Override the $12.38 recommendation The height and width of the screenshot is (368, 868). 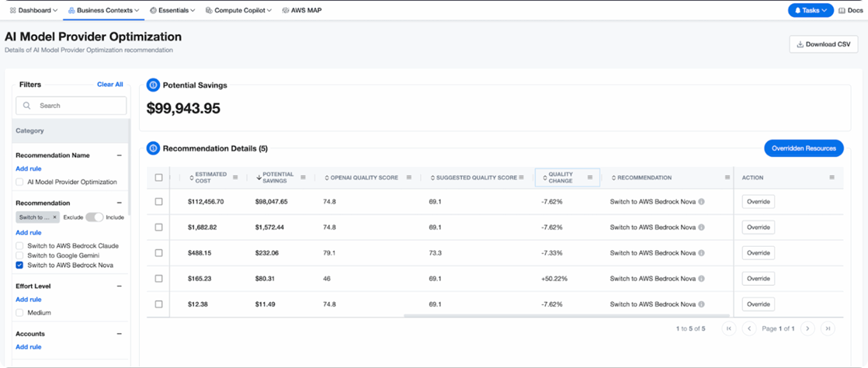[x=759, y=304]
